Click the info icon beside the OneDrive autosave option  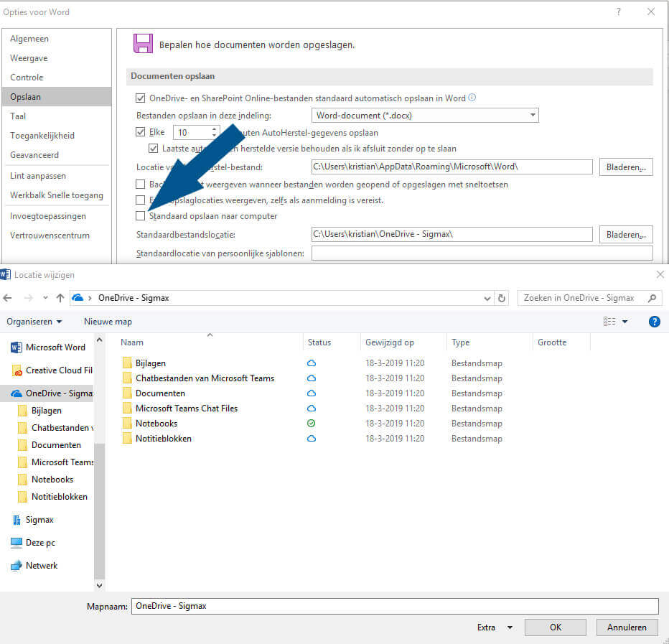coord(472,98)
